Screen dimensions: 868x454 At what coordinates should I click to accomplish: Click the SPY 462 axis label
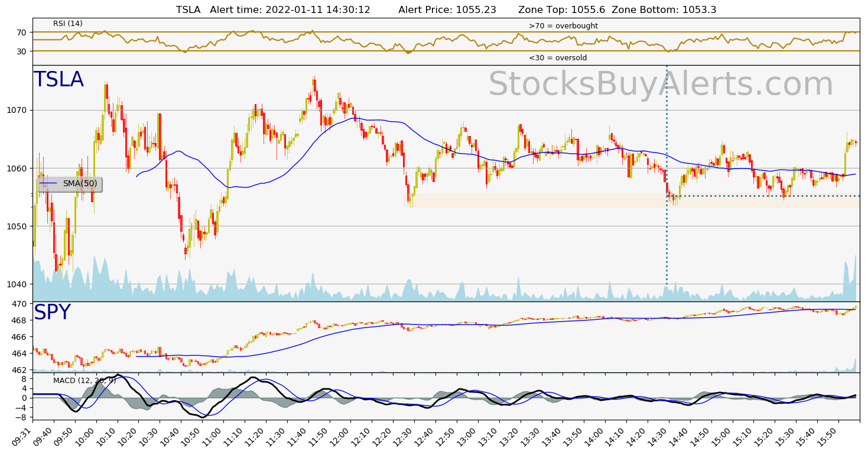point(19,369)
